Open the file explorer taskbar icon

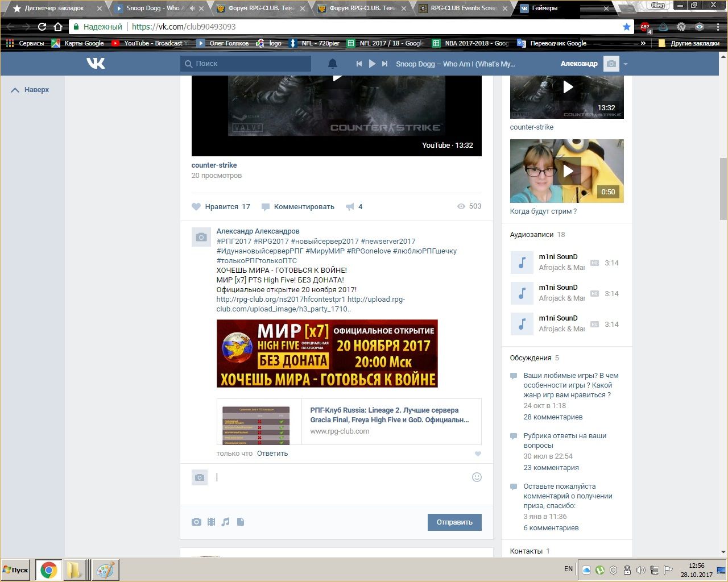(x=75, y=570)
